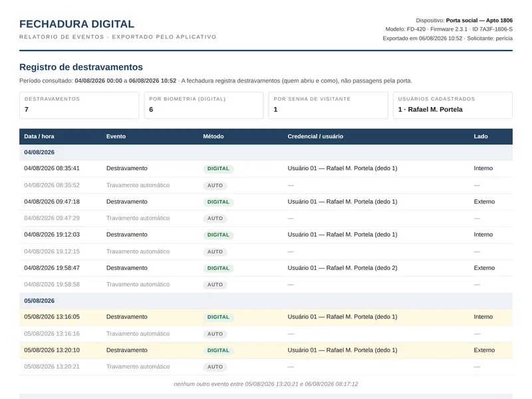532x399 pixels.
Task: Select the "04/08/2026" date group row
Action: click(266, 152)
